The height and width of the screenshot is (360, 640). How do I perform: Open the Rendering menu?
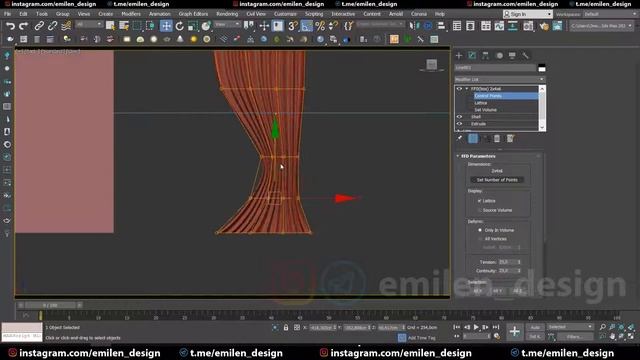coord(227,14)
